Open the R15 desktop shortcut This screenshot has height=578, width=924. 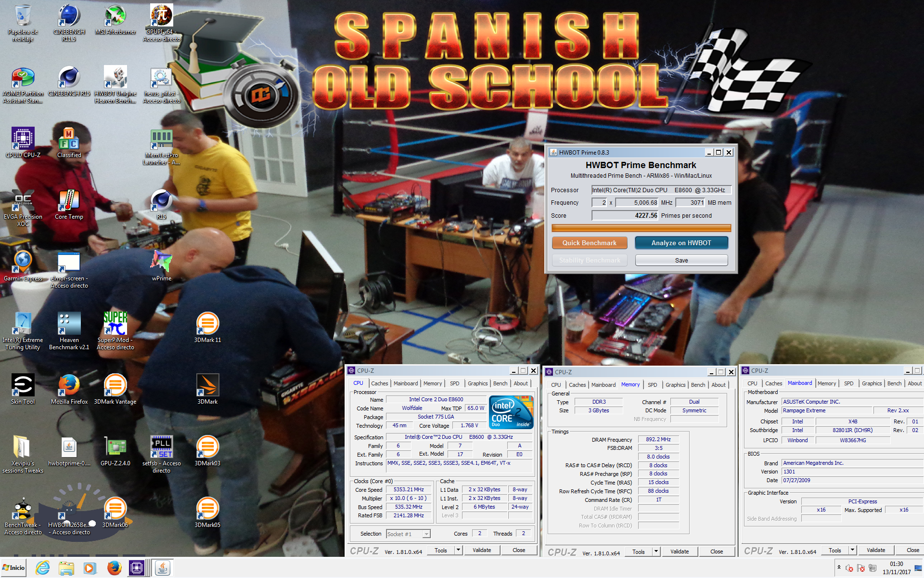[162, 205]
